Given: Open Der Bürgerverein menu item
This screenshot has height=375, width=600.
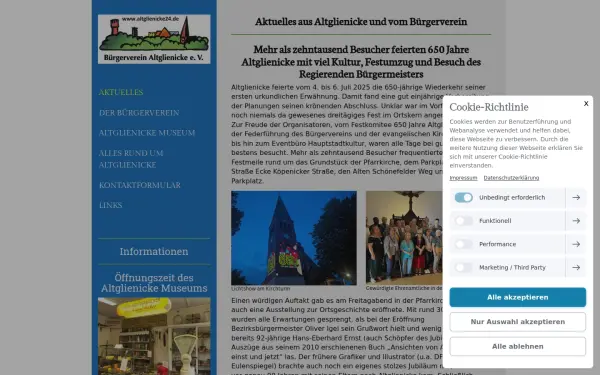Looking at the screenshot, I should point(139,113).
